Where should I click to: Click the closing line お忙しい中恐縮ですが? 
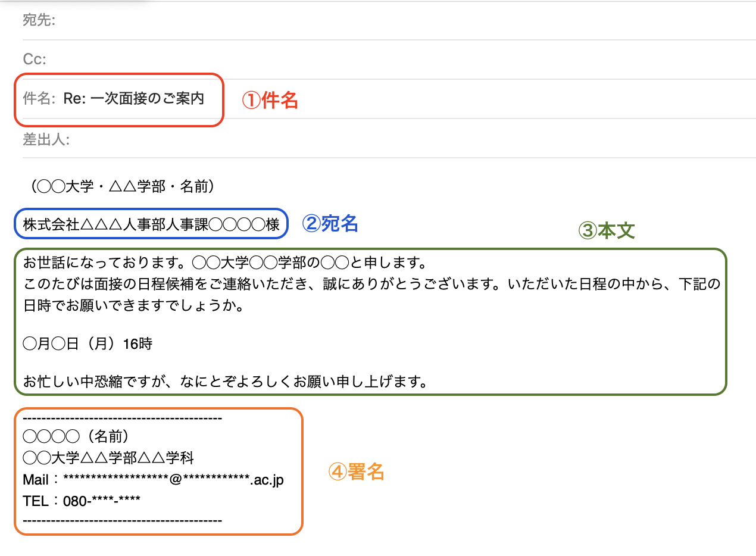pyautogui.click(x=226, y=381)
